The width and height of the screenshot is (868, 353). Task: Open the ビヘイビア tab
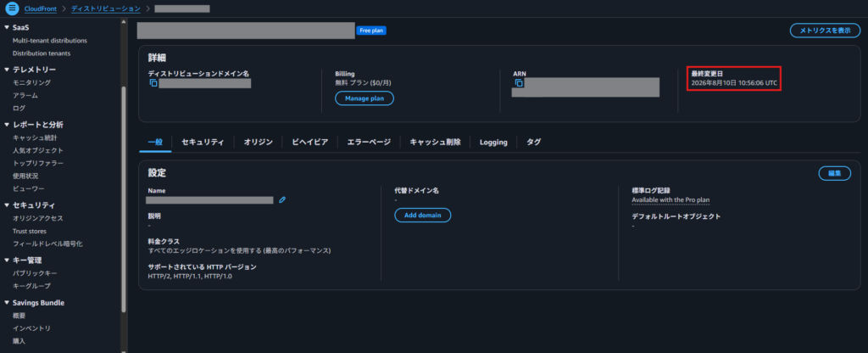pyautogui.click(x=310, y=142)
